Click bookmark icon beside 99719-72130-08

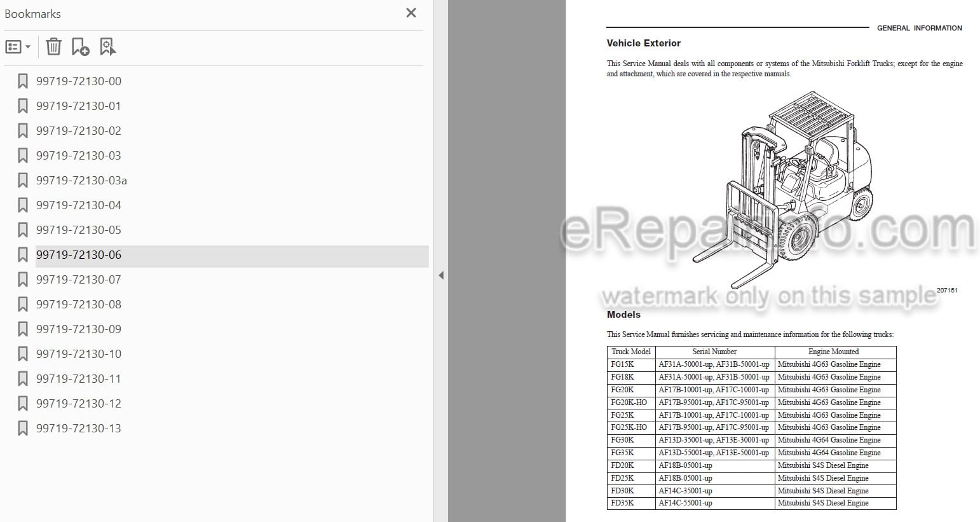[23, 304]
